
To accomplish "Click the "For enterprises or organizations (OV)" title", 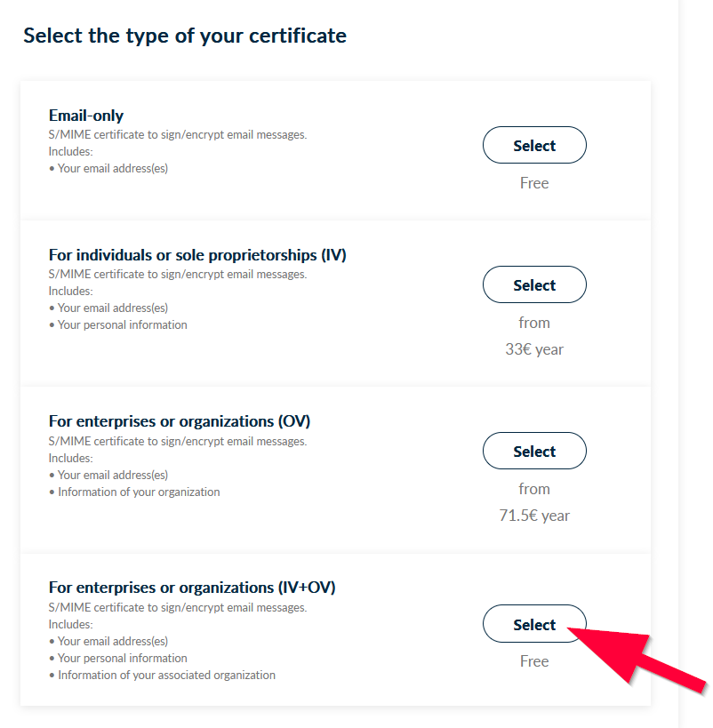I will 180,421.
